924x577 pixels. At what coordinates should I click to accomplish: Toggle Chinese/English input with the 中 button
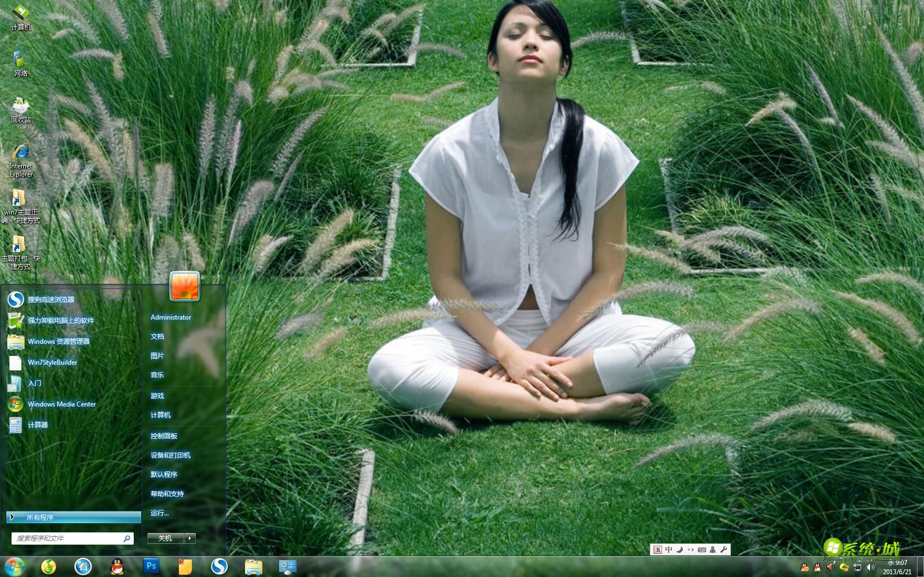click(x=669, y=549)
